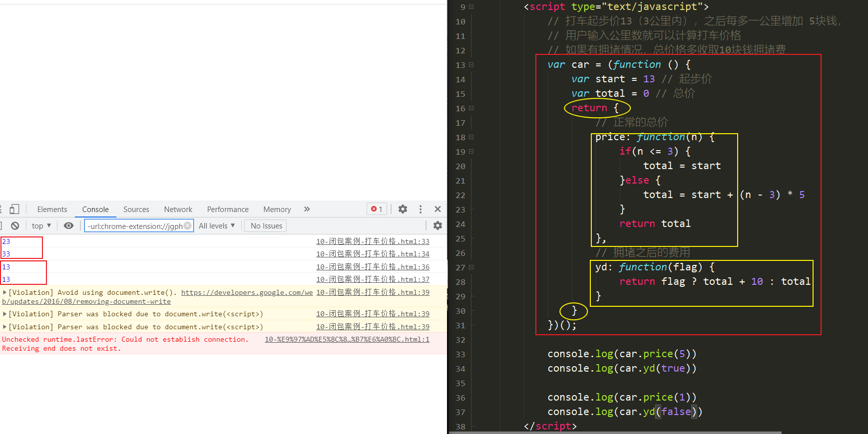Click console.log(car.yd(true)) code line
The height and width of the screenshot is (434, 868).
coord(622,368)
